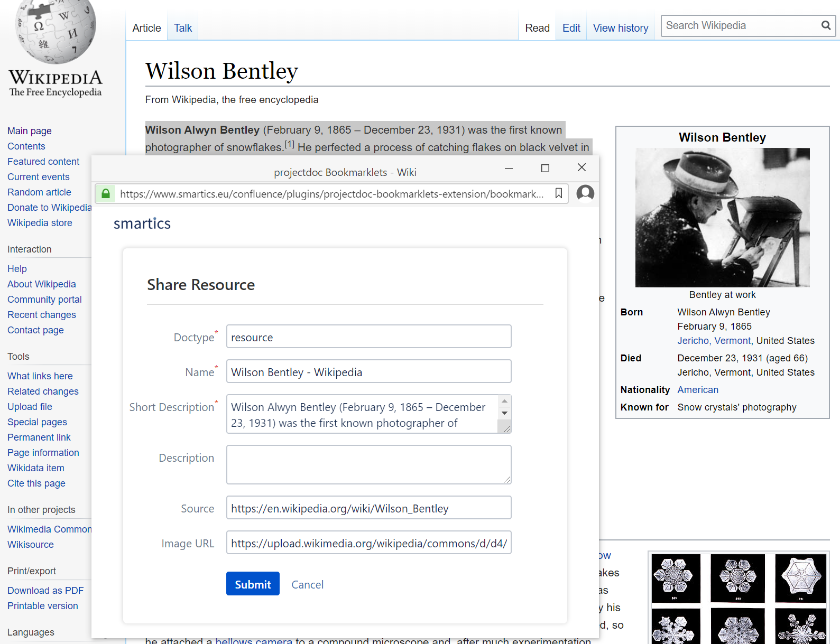Minimize the projectdoc Bookmarklets window
840x644 pixels.
tap(509, 168)
